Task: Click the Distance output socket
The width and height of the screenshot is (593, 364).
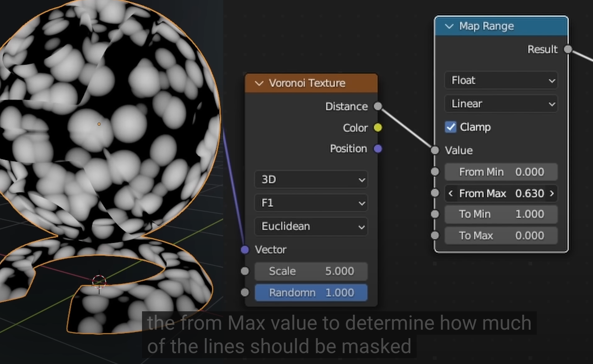Action: pos(378,106)
